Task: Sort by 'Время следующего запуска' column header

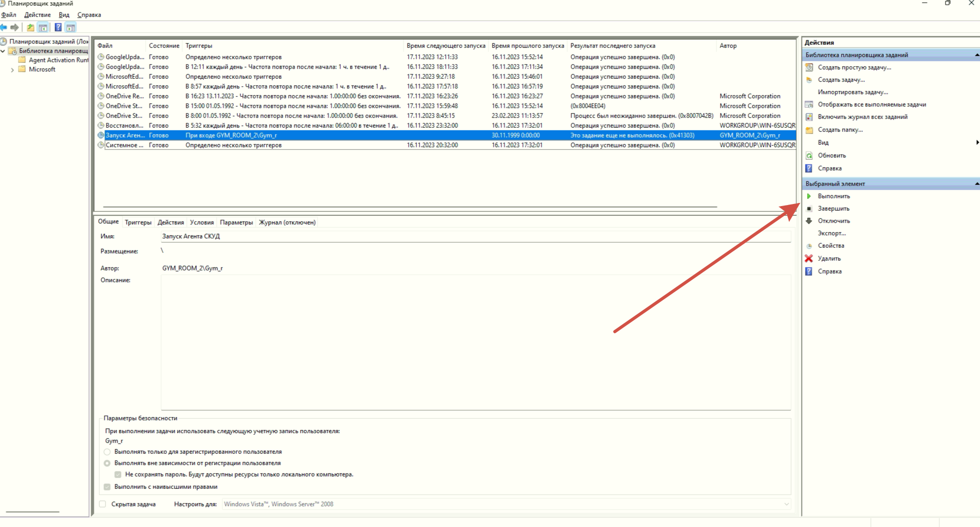Action: pyautogui.click(x=446, y=46)
